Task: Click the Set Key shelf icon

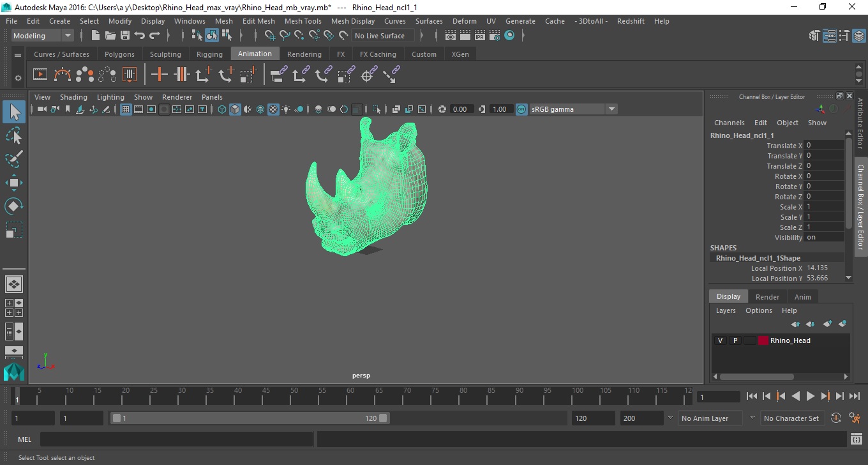Action: pyautogui.click(x=160, y=75)
